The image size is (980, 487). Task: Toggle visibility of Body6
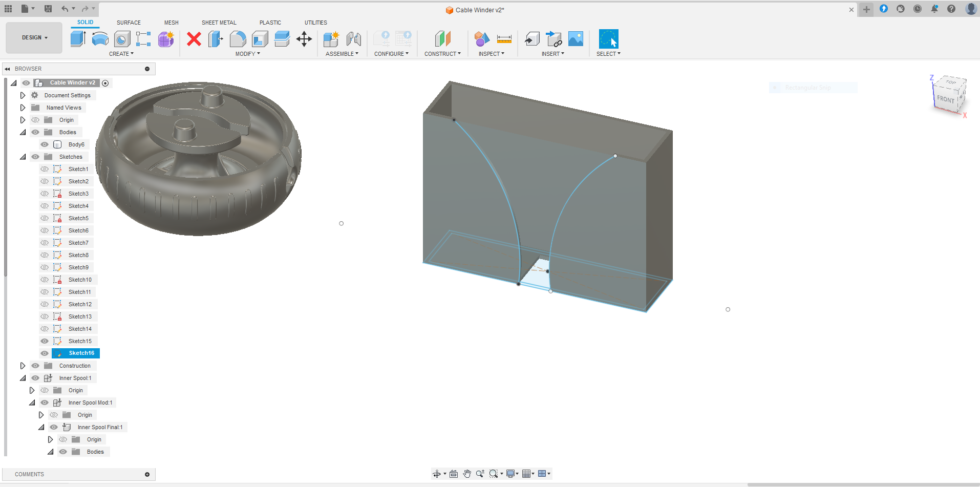[45, 144]
